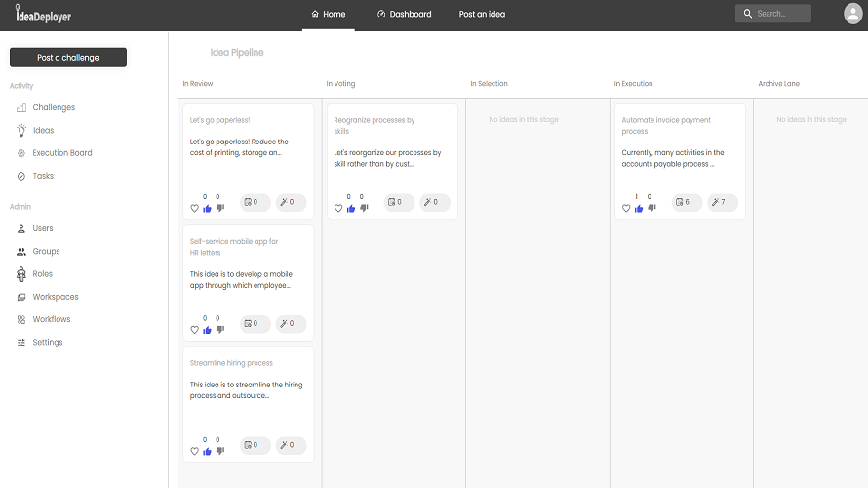Open the Workflows admin page
Image resolution: width=868 pixels, height=488 pixels.
point(51,319)
